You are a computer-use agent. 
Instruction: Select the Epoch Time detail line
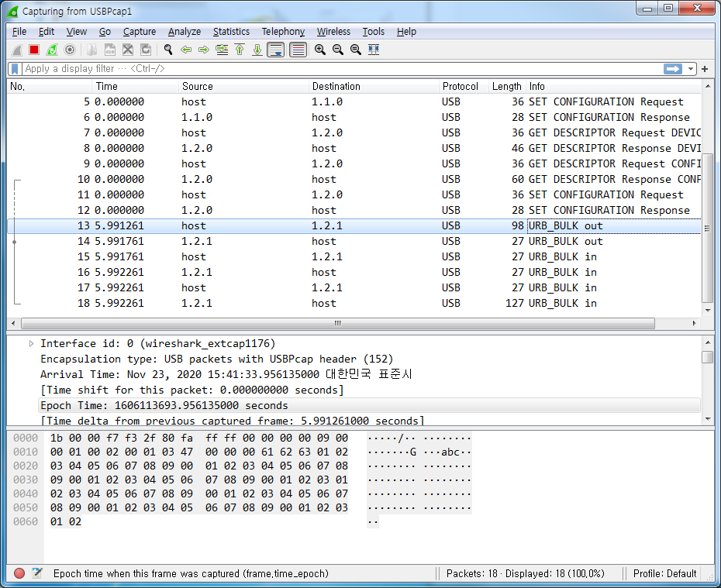point(369,406)
